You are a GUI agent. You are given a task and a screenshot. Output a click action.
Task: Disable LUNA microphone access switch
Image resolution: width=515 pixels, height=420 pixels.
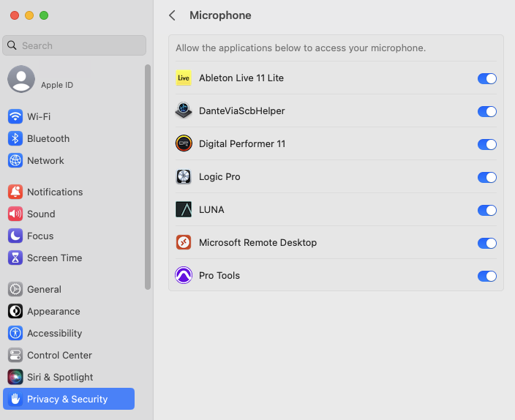pyautogui.click(x=486, y=210)
